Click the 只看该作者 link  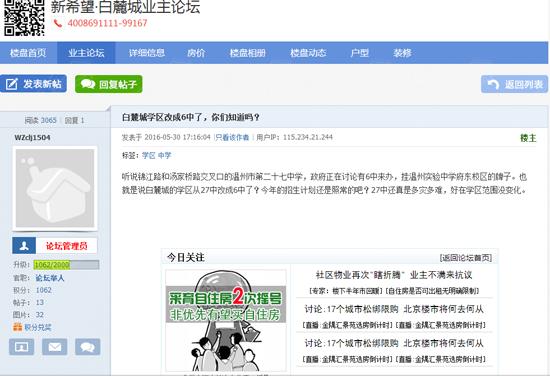click(x=232, y=137)
